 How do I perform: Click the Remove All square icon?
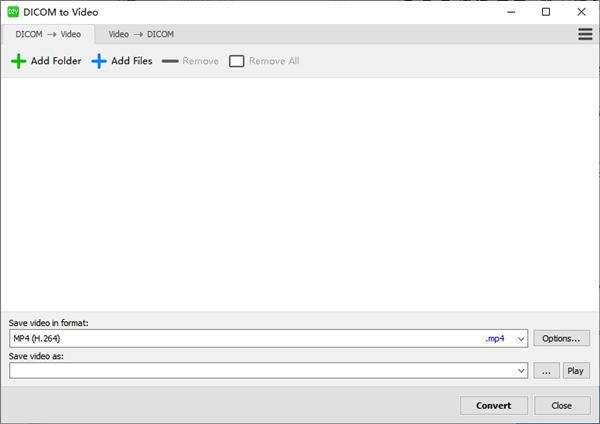click(236, 61)
